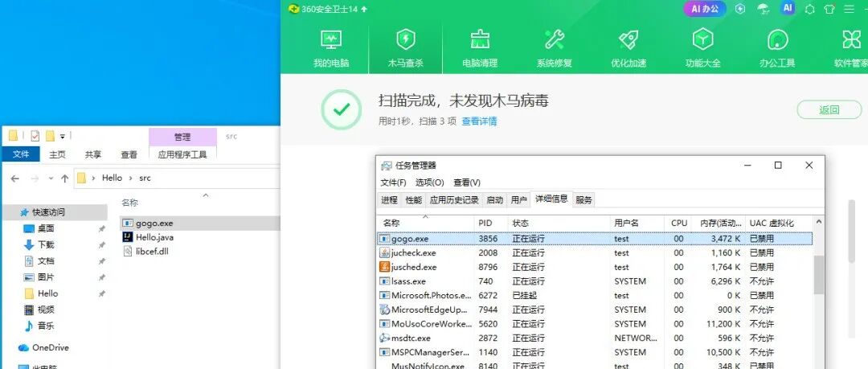868x369 pixels.
Task: Open 我的电脑 in 360 Security Guard
Action: (331, 49)
